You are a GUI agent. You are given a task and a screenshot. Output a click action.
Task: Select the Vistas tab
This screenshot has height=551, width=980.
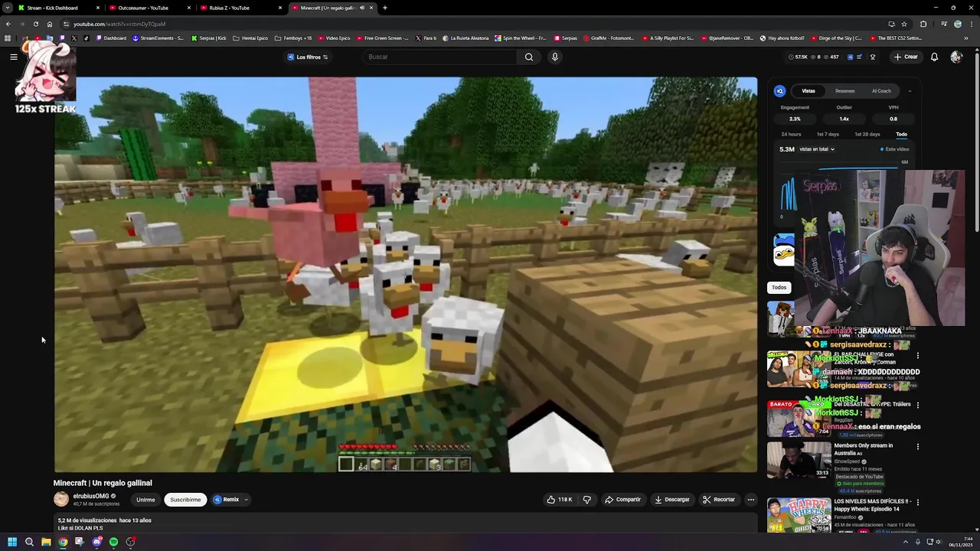pos(808,91)
